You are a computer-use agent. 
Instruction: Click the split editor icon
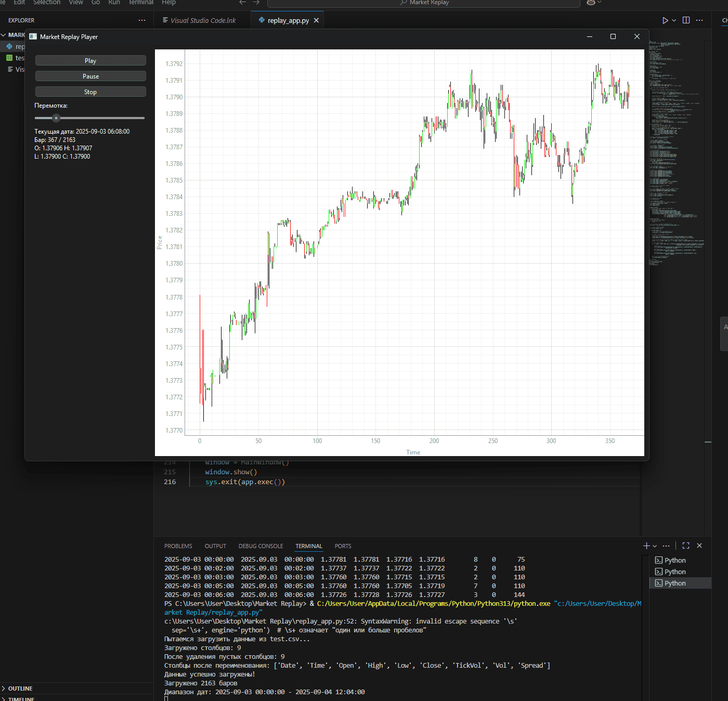click(686, 20)
